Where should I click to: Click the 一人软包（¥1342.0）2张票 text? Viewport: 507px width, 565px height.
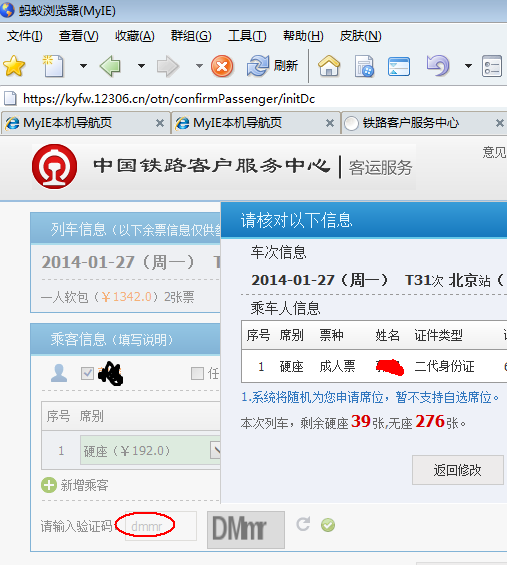coord(117,297)
